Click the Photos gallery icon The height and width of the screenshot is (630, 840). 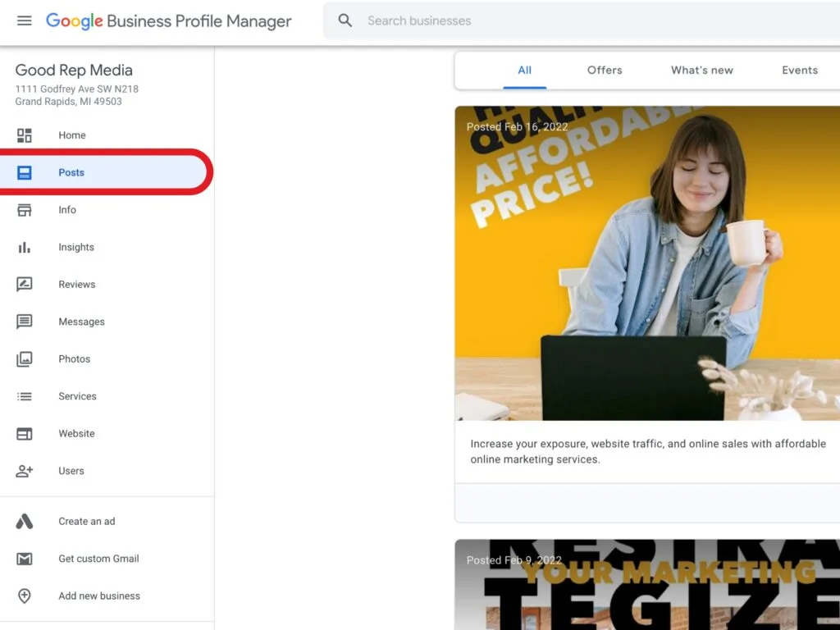click(24, 359)
